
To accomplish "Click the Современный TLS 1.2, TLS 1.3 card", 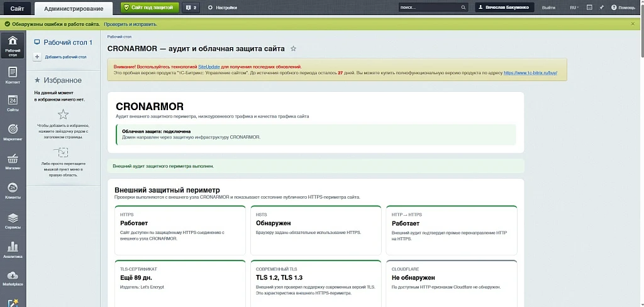I will pos(316,284).
